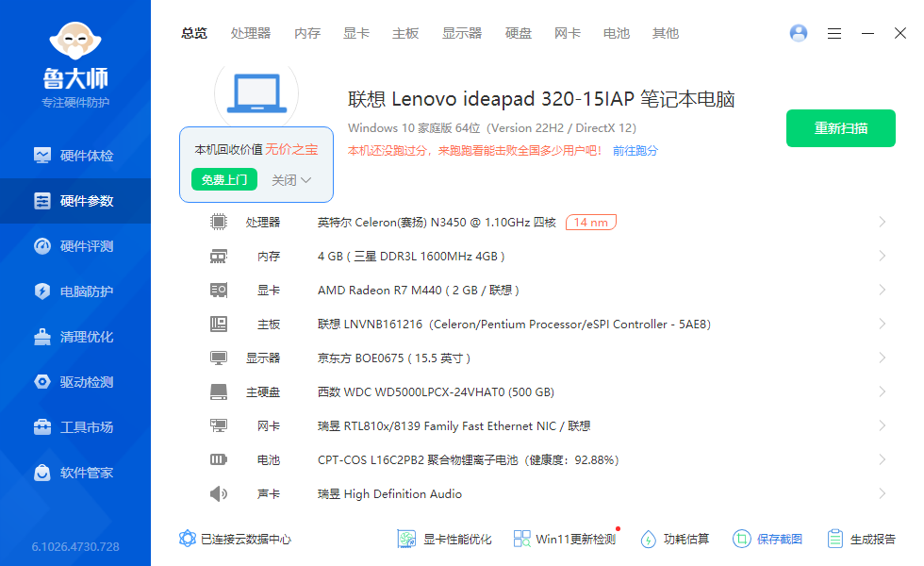
Task: Click the processor chip icon
Action: 219,223
